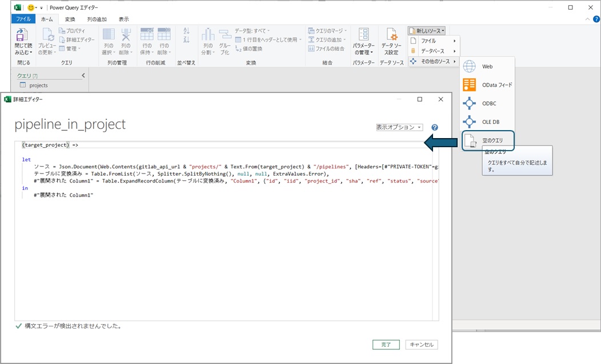Switch to the 変換 ribbon tab
The image size is (601, 364).
(x=70, y=19)
